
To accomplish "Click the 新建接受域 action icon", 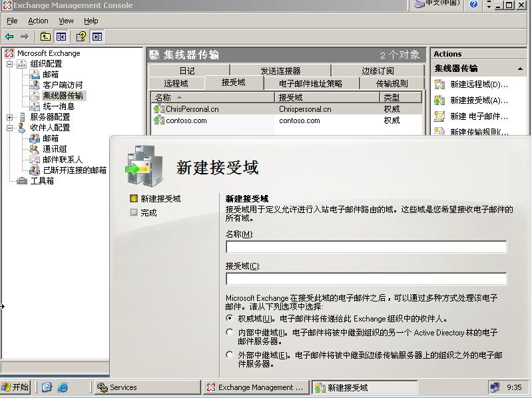I will click(439, 100).
